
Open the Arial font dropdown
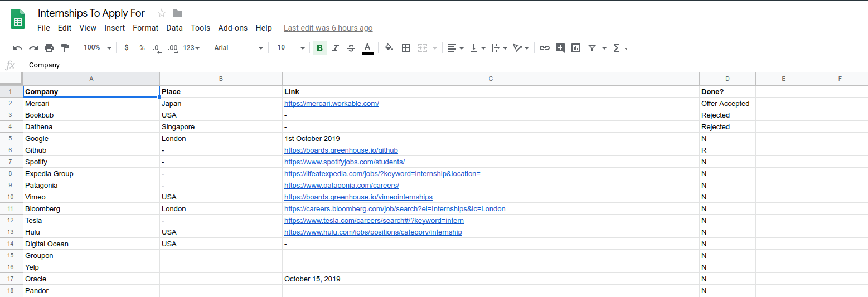coord(238,48)
